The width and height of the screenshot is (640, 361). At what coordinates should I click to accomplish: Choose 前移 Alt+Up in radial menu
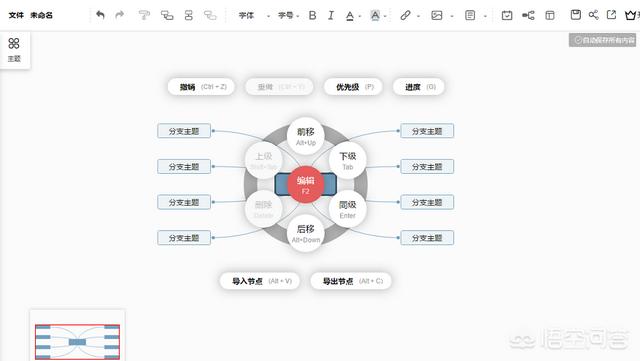tap(306, 136)
